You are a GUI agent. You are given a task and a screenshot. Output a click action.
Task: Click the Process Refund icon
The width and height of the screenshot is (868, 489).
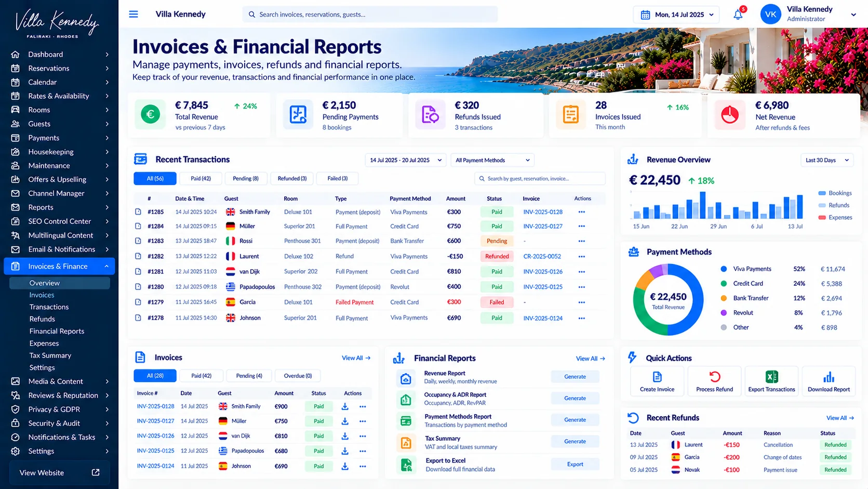[x=715, y=377]
